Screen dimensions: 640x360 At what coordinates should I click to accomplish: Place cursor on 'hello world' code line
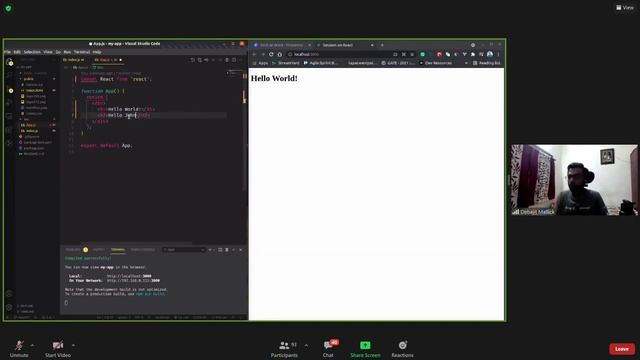[x=127, y=109]
